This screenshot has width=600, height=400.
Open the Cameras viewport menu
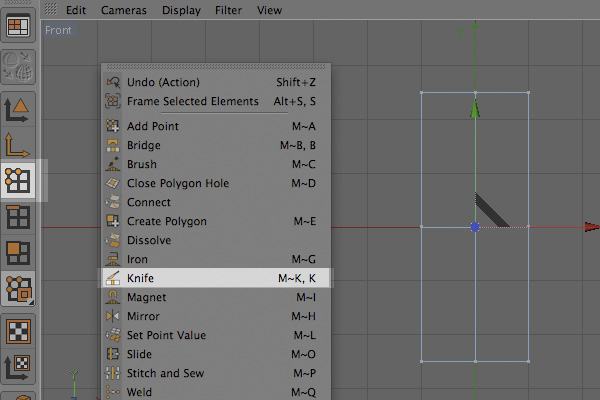click(124, 10)
